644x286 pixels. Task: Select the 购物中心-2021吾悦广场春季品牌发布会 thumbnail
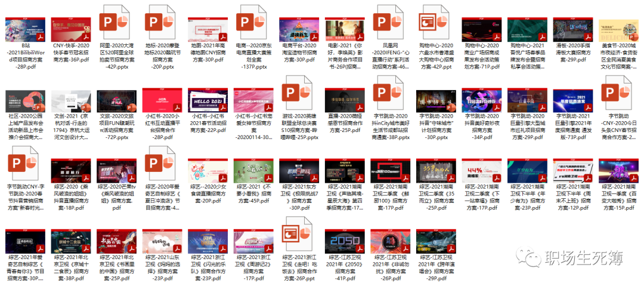pyautogui.click(x=527, y=30)
